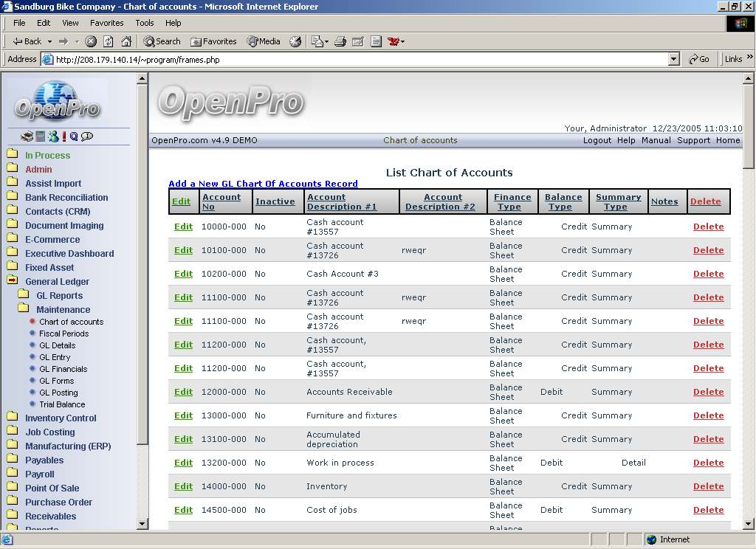Open the Favorites menu in the menu bar

[106, 23]
